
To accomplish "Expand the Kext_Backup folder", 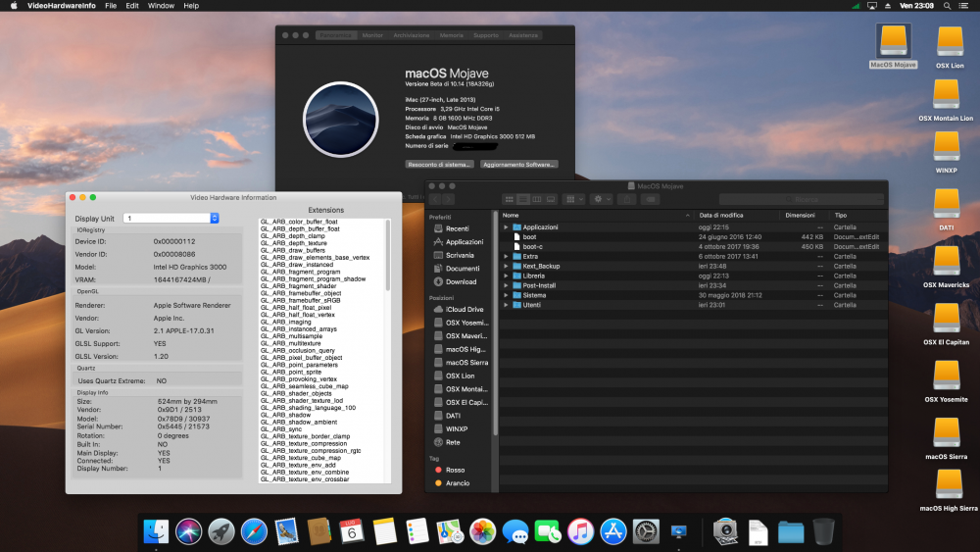I will coord(506,267).
